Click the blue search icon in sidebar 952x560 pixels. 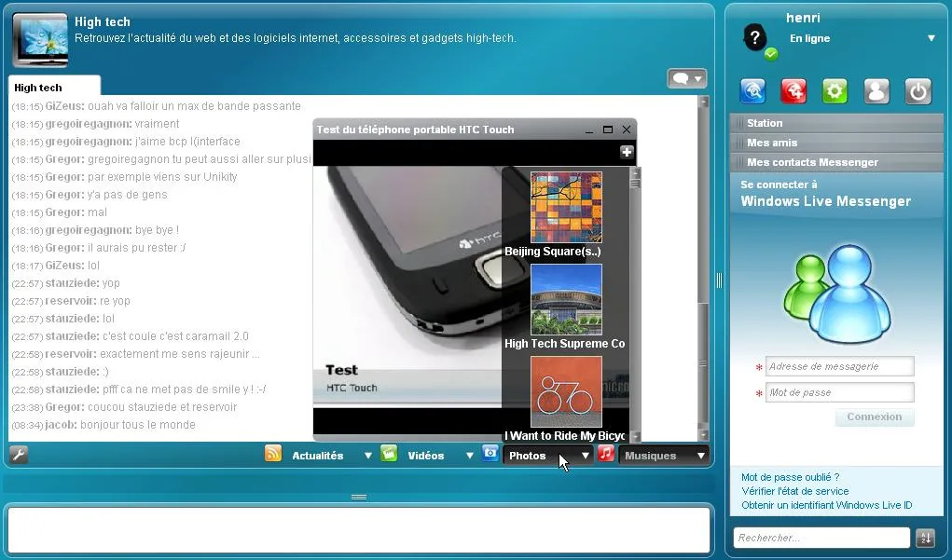coord(752,91)
